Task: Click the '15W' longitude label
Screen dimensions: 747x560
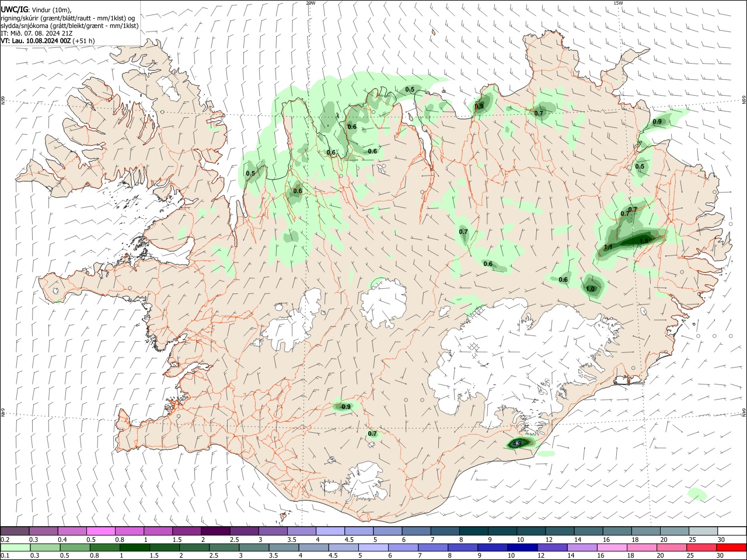Action: [618, 3]
